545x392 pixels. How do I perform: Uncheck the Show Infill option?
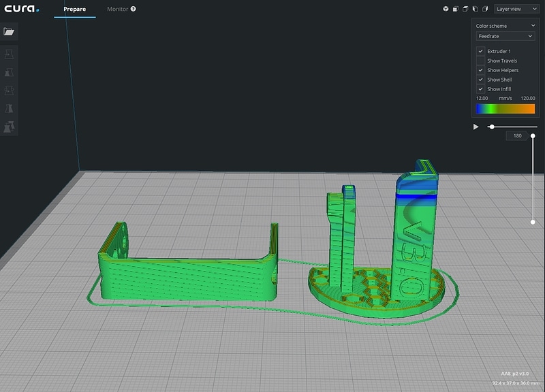click(x=480, y=89)
